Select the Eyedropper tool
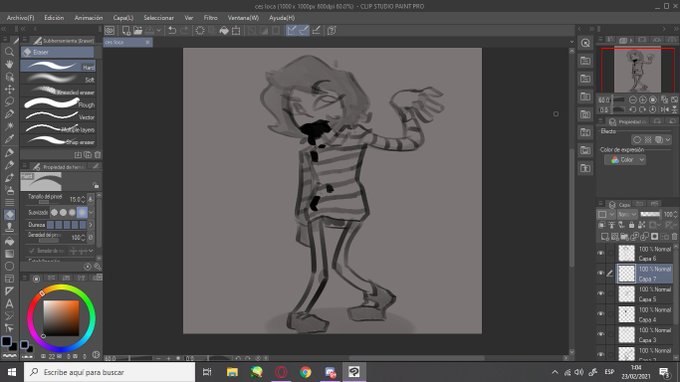The image size is (680, 382). (x=9, y=139)
